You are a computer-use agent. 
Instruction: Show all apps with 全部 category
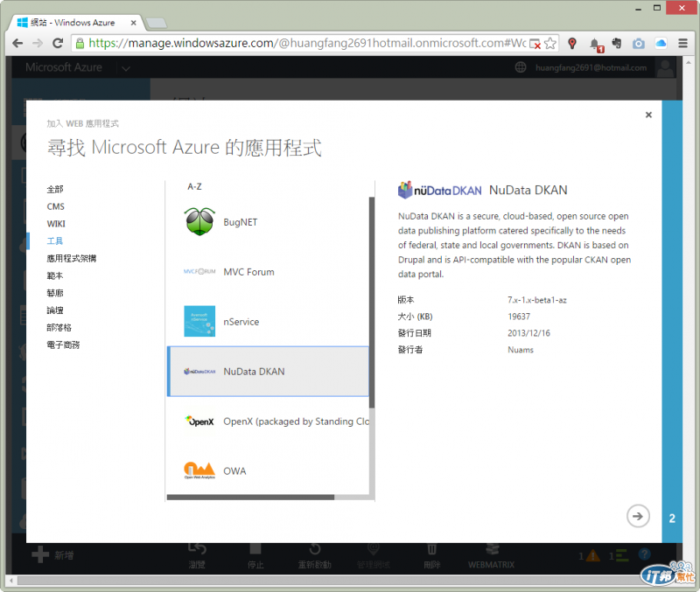coord(55,189)
